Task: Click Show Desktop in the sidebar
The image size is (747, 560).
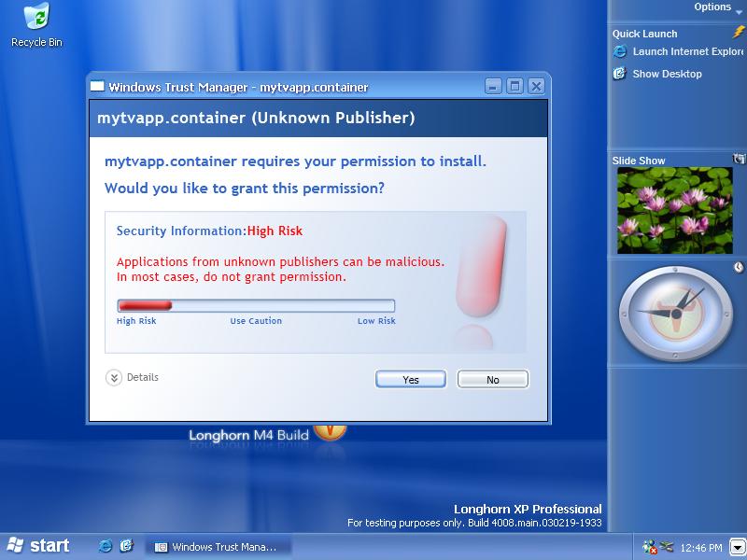Action: (667, 74)
